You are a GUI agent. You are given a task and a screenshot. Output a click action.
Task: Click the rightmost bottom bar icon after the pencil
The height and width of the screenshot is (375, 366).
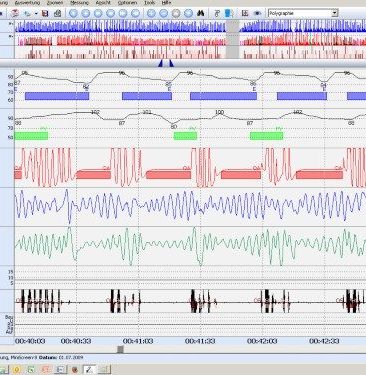[x=104, y=369]
